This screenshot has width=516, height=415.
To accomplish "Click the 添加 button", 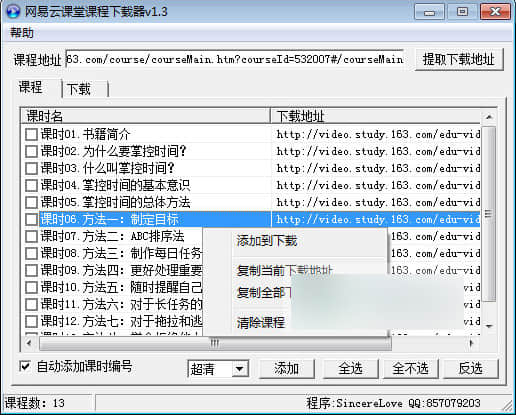I will click(287, 368).
